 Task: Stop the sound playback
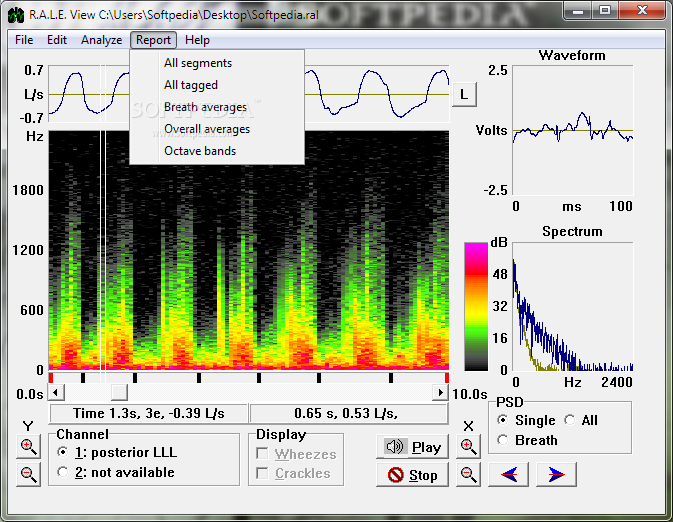tap(412, 475)
